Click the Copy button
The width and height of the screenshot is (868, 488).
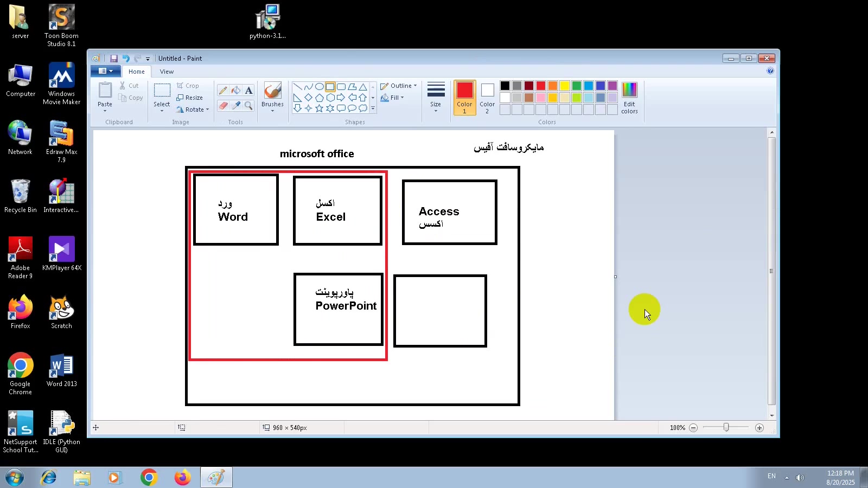(131, 98)
